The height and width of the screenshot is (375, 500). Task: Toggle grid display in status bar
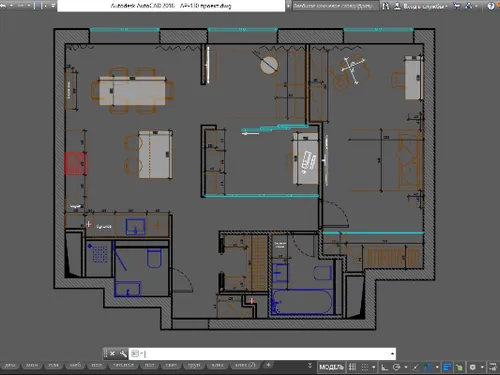[x=352, y=367]
